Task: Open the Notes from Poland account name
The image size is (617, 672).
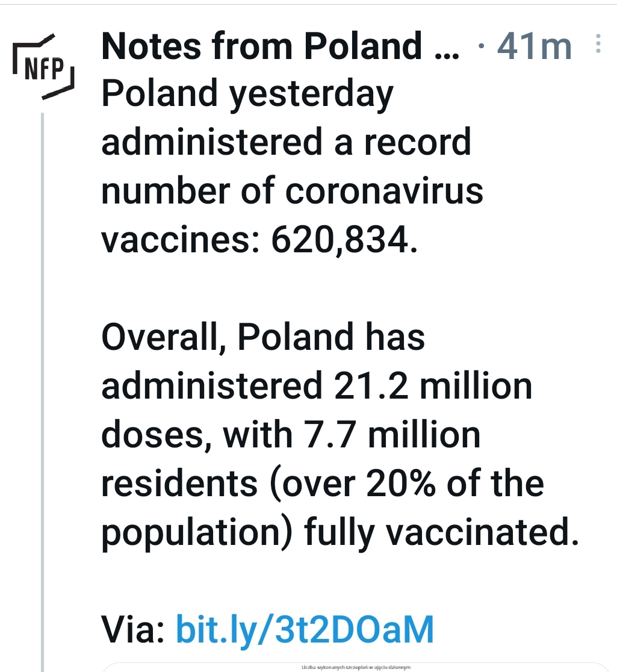Action: pos(262,46)
